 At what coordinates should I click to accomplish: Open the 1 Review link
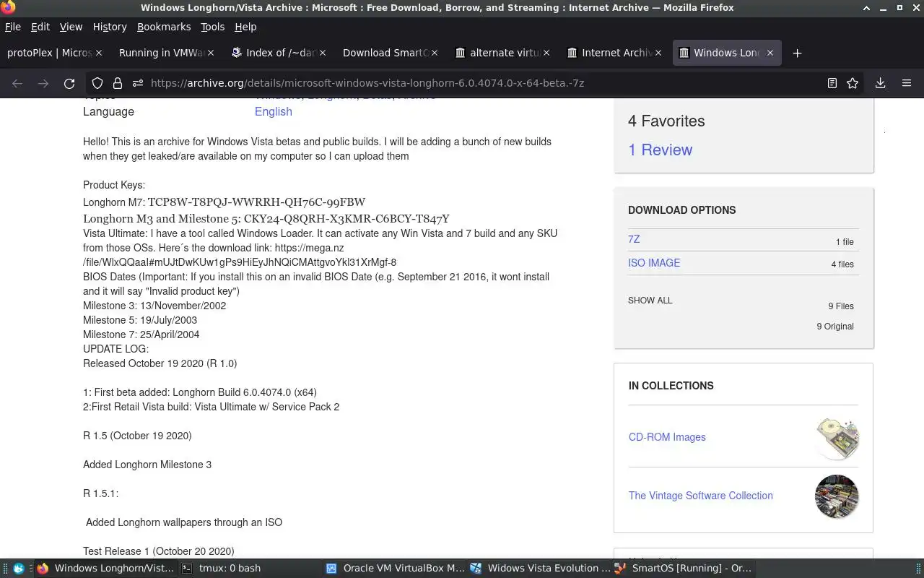pos(660,150)
